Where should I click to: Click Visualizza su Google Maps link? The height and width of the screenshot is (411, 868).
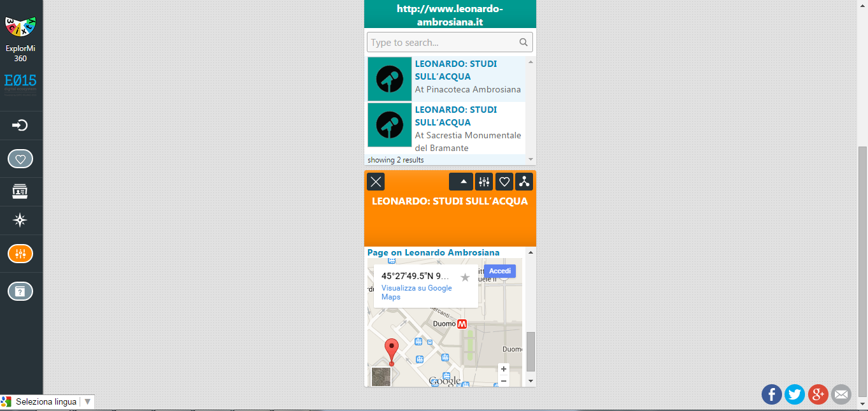pyautogui.click(x=416, y=292)
